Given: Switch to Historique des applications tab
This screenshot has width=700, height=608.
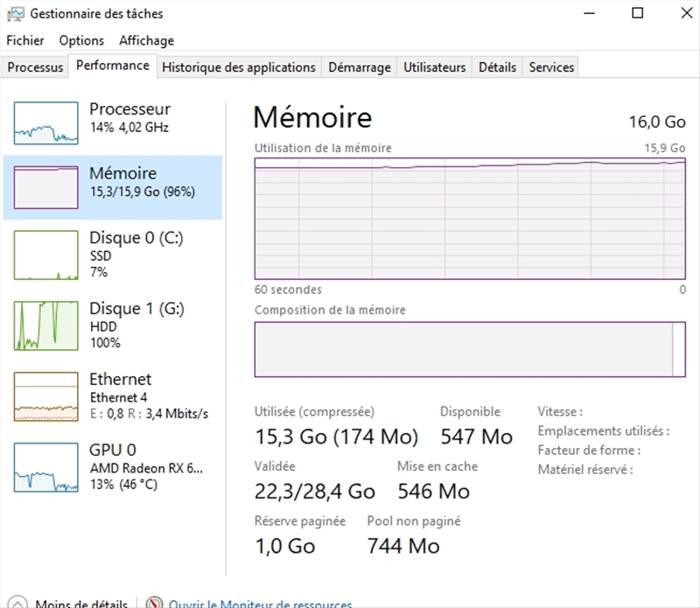Looking at the screenshot, I should click(x=239, y=67).
